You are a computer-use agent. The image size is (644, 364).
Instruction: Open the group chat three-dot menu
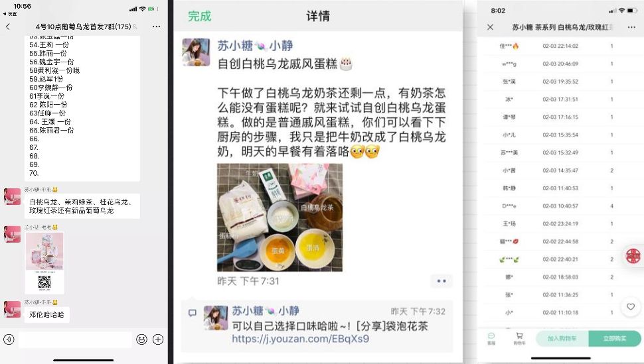pos(156,27)
